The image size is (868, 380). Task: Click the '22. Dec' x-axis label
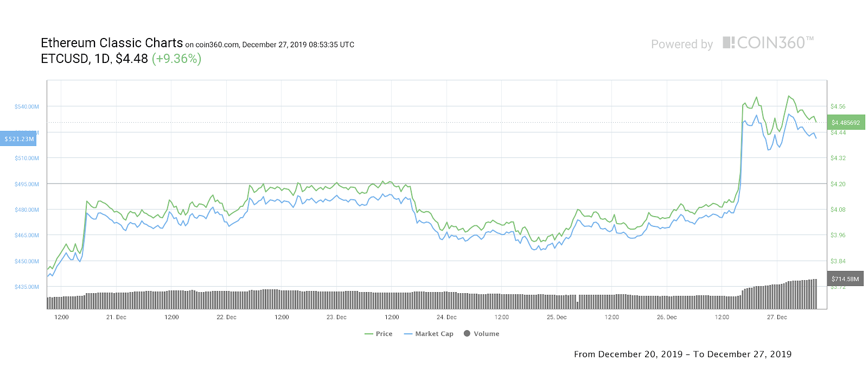(x=226, y=317)
